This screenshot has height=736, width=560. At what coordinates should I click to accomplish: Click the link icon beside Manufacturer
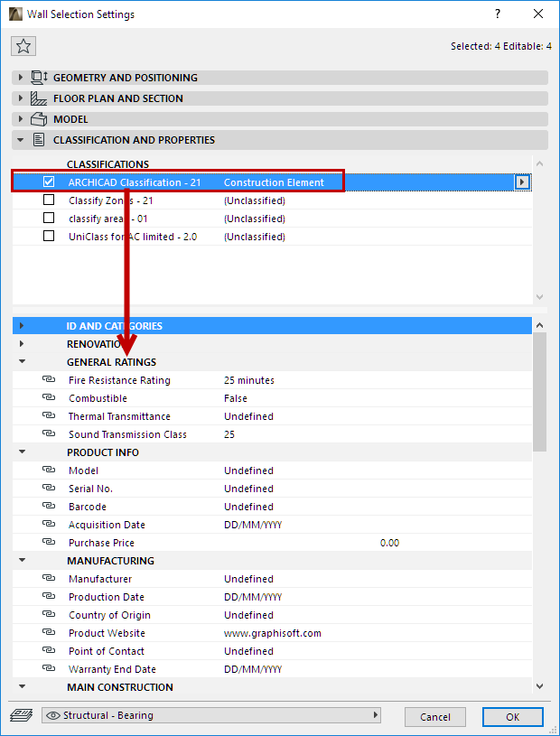click(49, 579)
